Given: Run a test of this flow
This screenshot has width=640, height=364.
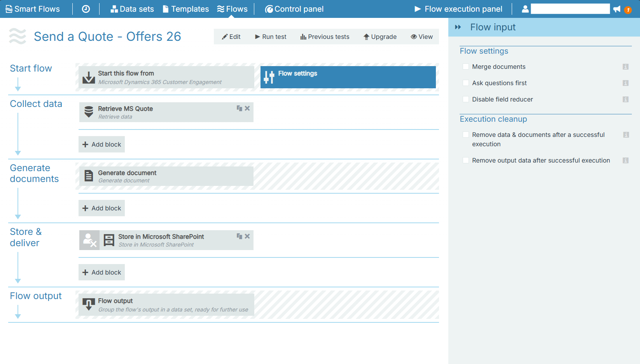Looking at the screenshot, I should [271, 37].
